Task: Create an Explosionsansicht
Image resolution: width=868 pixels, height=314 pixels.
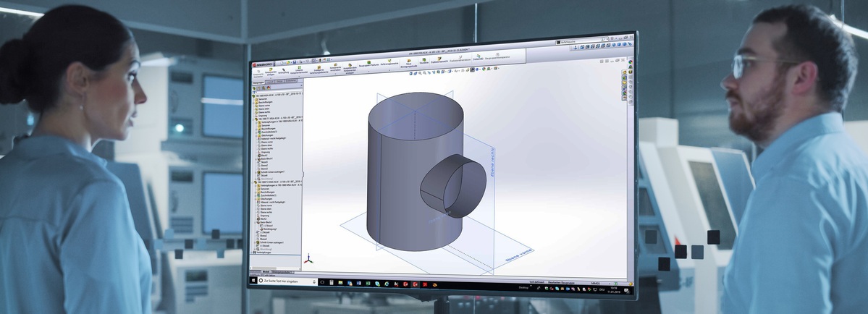Action: pos(439,60)
